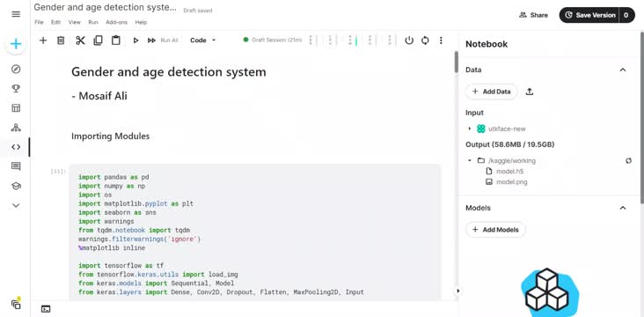Restart the session with the refresh icon
Screen dimensions: 644x317
point(425,41)
